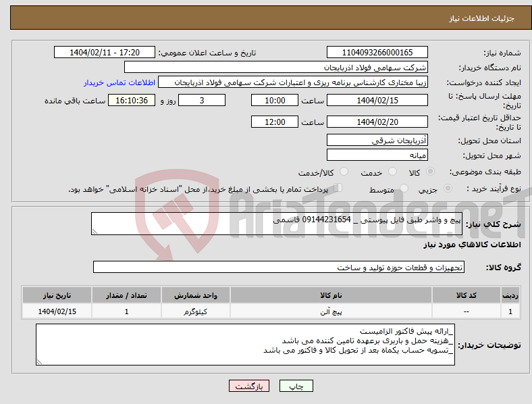Click the توضیحات خریدار label
Screen dimensions: 532x404
489,345
